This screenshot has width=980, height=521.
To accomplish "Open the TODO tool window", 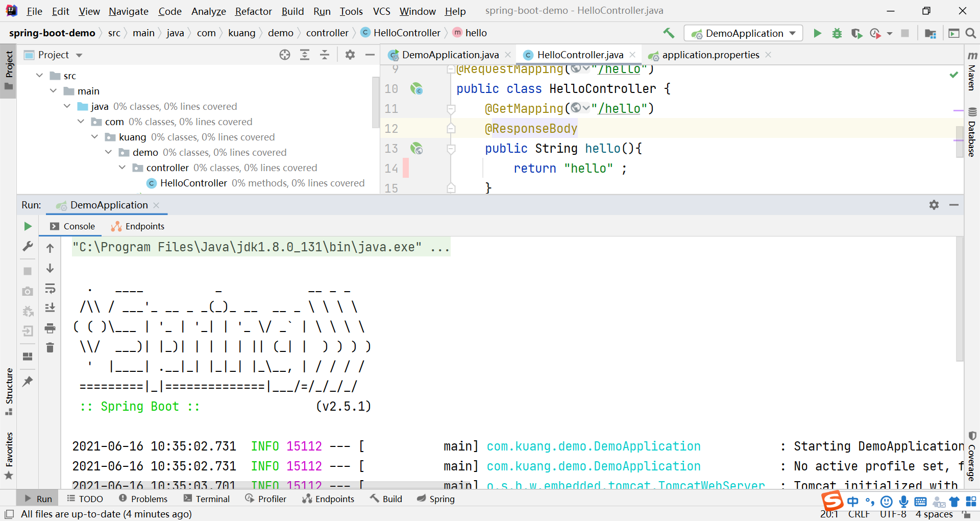I will coord(85,499).
